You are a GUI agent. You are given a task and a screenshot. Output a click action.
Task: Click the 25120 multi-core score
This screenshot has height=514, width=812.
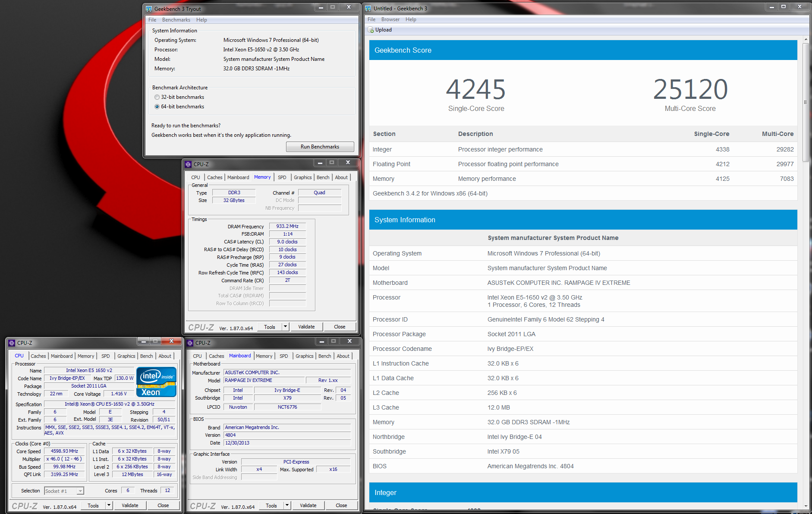tap(690, 89)
